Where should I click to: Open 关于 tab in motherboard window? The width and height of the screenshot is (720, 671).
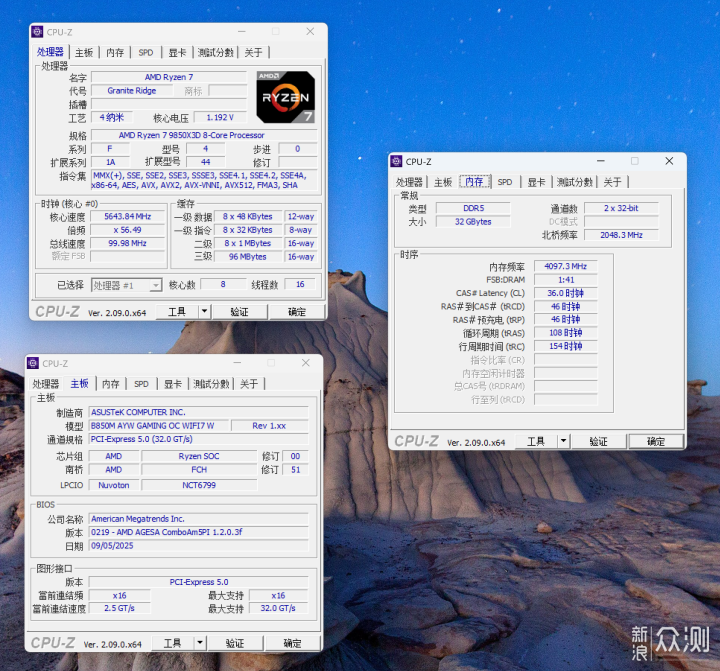coord(249,384)
